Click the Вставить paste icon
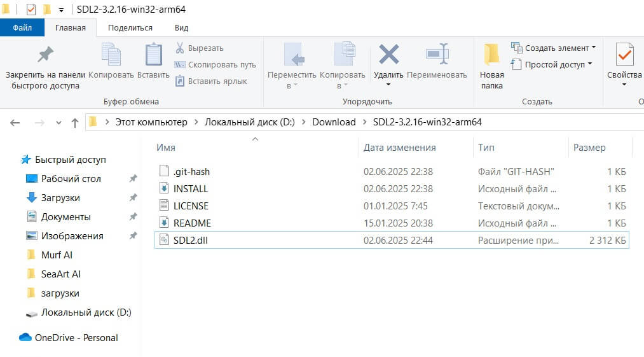The width and height of the screenshot is (644, 357). click(x=153, y=54)
